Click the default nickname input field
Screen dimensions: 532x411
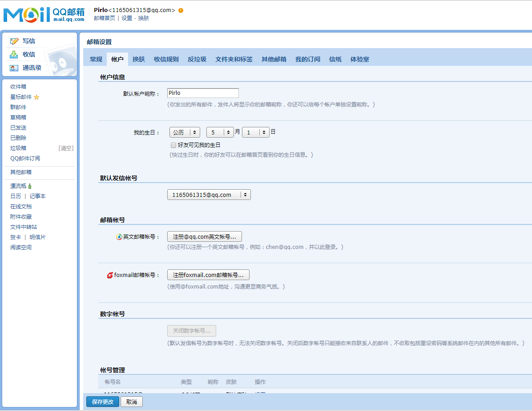coord(203,93)
